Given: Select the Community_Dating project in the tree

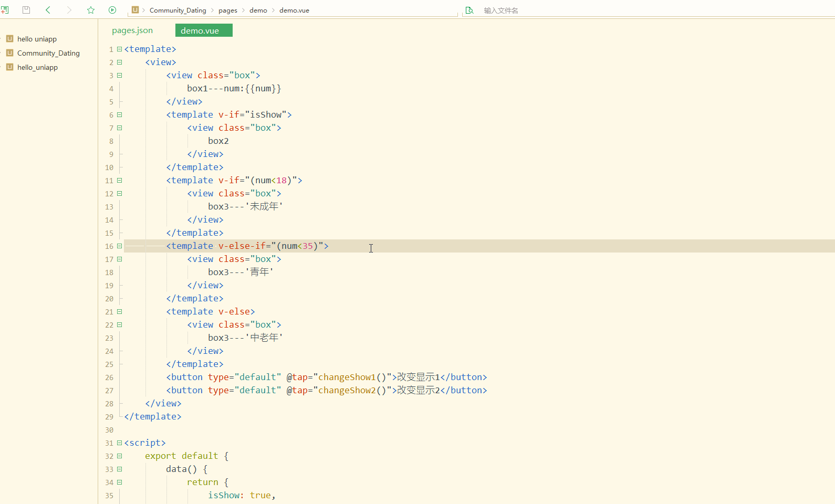Looking at the screenshot, I should [48, 53].
